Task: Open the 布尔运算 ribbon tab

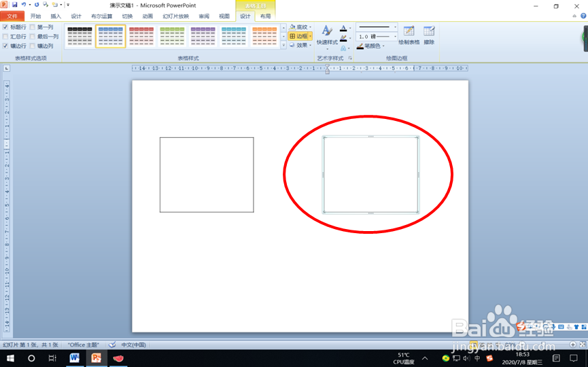Action: coord(101,16)
